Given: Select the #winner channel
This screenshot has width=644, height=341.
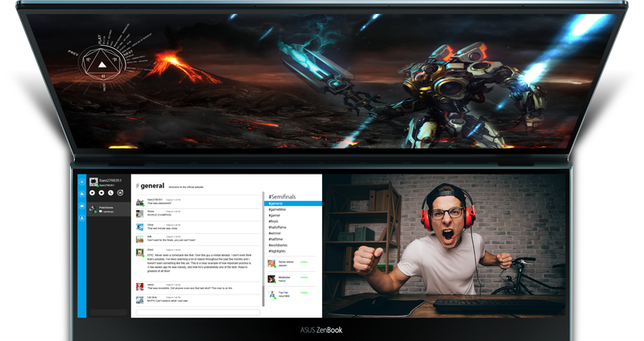Looking at the screenshot, I should 275,233.
